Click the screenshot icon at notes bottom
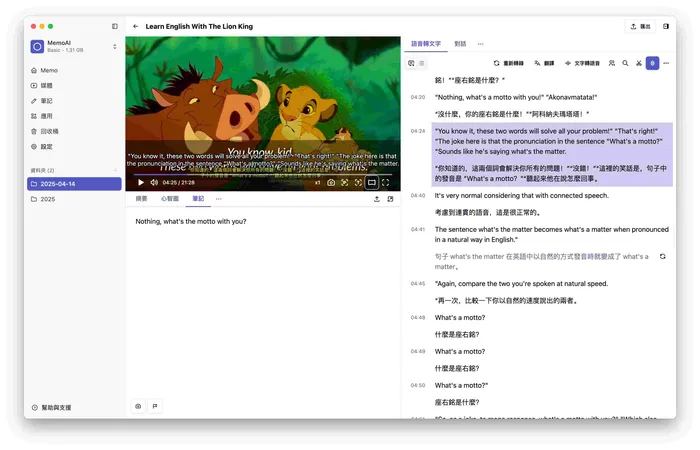Screen dimensions: 700x450 tap(138, 406)
